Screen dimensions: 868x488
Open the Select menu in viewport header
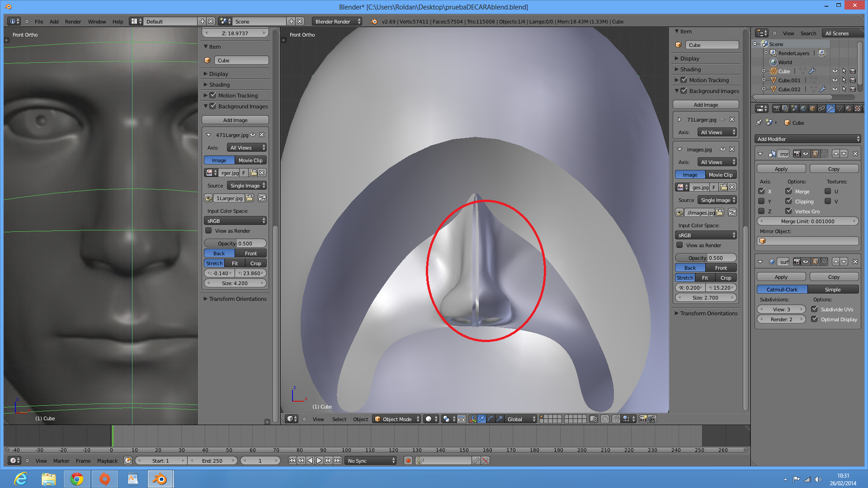pyautogui.click(x=339, y=419)
